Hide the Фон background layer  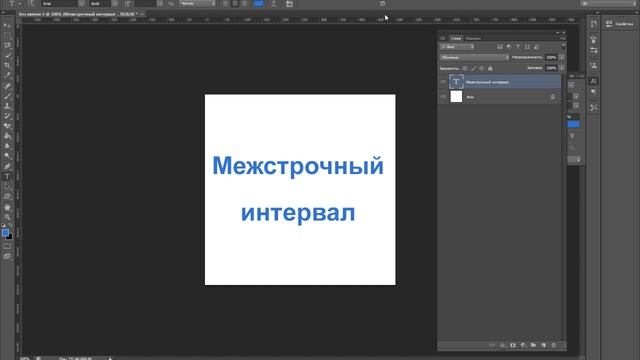(x=443, y=97)
